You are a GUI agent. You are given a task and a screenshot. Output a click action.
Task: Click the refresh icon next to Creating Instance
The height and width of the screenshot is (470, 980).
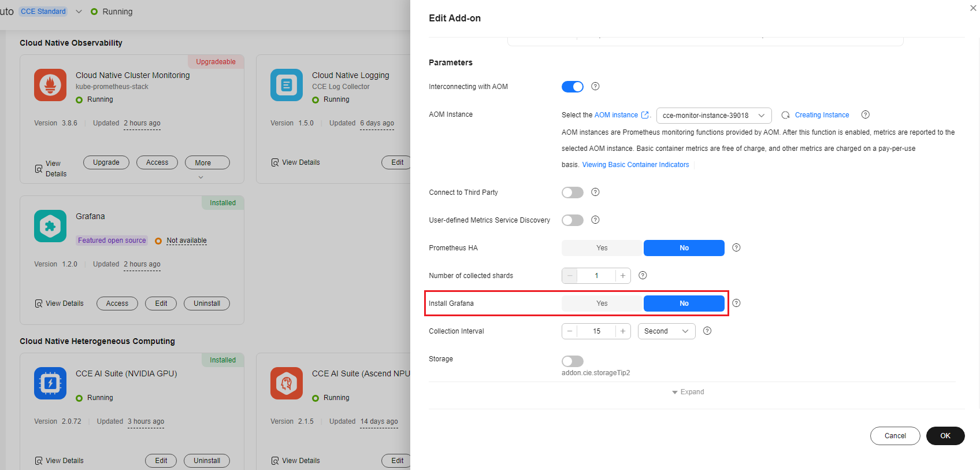coord(786,115)
